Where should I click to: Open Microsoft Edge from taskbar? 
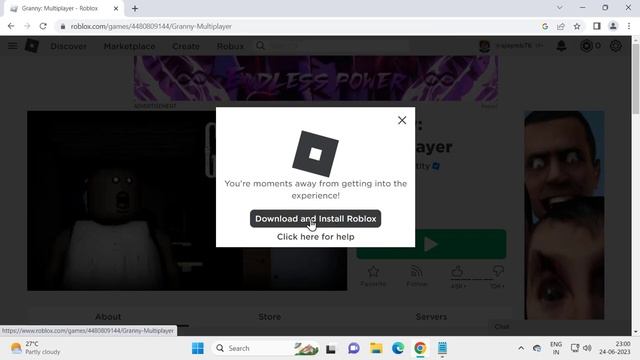(x=398, y=348)
